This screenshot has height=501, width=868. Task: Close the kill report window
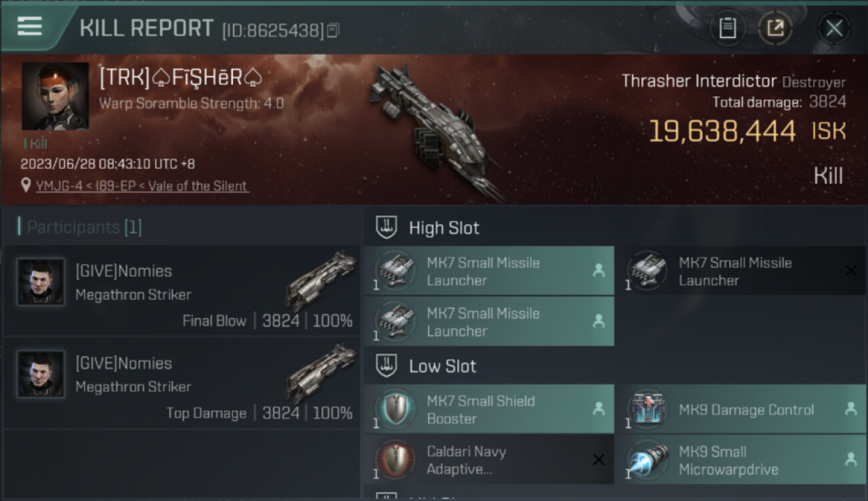tap(834, 28)
